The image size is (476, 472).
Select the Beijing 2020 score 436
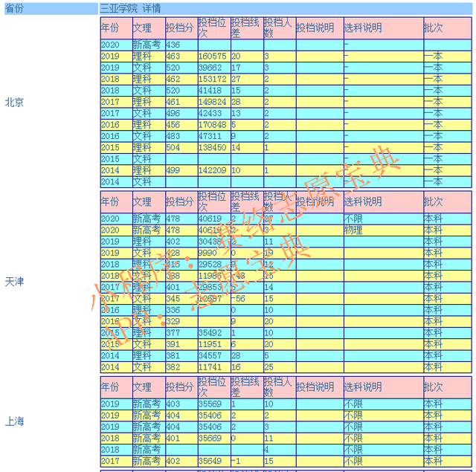181,45
